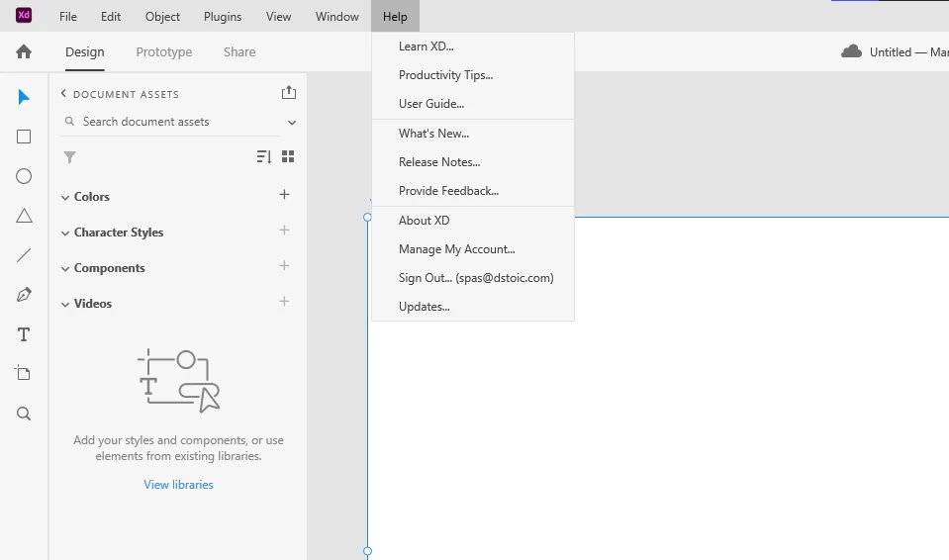Go to the Home screen icon
This screenshot has height=560, width=949.
pos(24,52)
